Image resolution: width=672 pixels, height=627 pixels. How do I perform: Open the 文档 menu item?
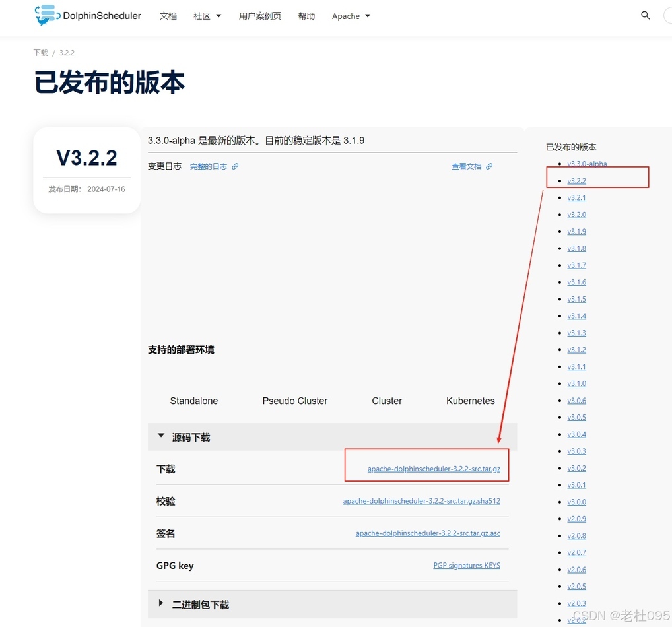168,16
